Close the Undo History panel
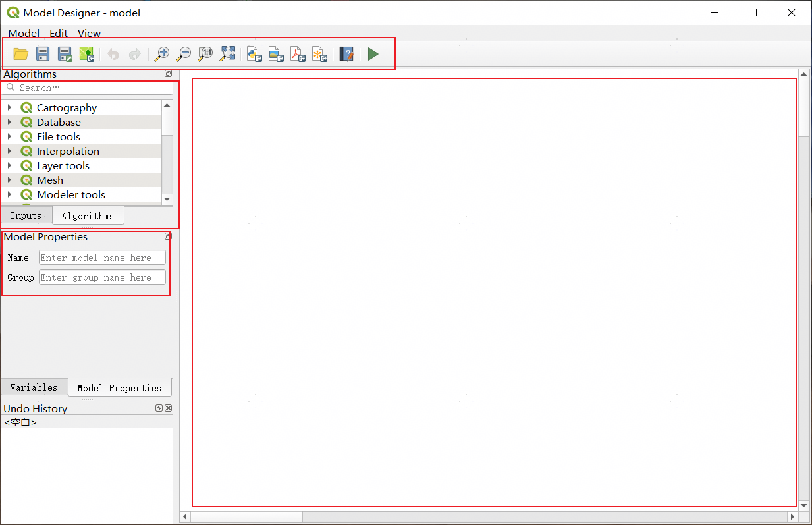The width and height of the screenshot is (812, 525). click(x=168, y=408)
